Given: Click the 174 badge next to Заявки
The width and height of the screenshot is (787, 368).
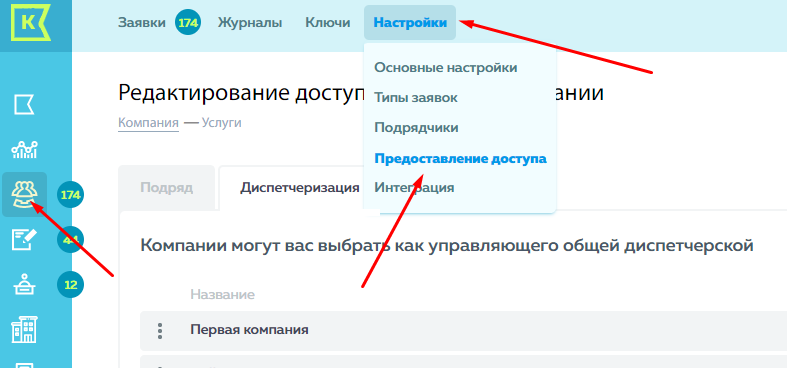Looking at the screenshot, I should (x=188, y=23).
